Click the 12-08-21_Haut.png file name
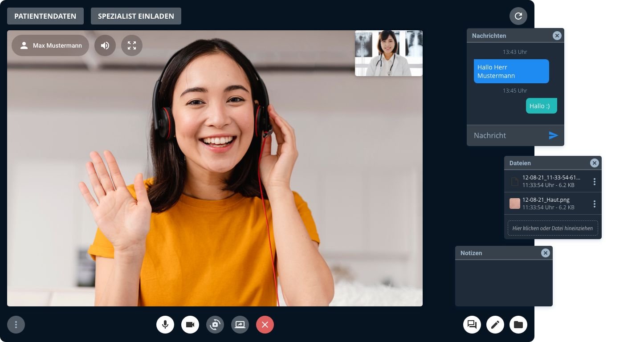The height and width of the screenshot is (342, 644). coord(546,200)
